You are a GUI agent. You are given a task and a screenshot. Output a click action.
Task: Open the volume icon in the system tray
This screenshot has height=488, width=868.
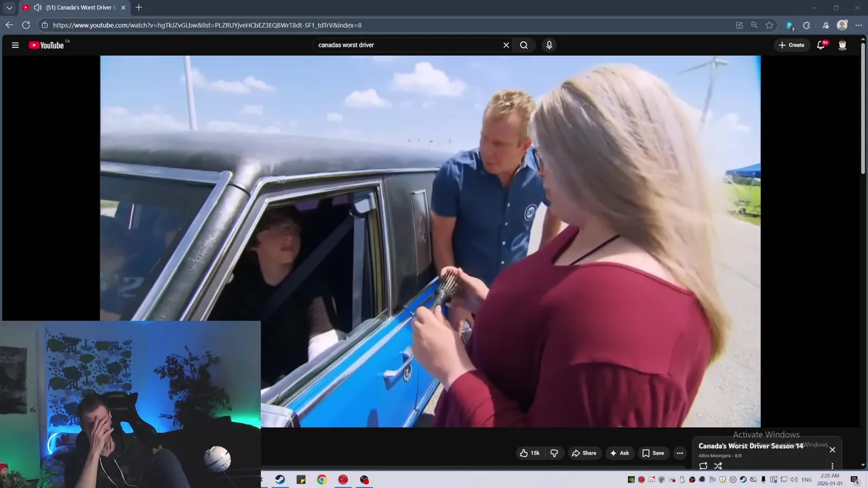click(x=794, y=480)
